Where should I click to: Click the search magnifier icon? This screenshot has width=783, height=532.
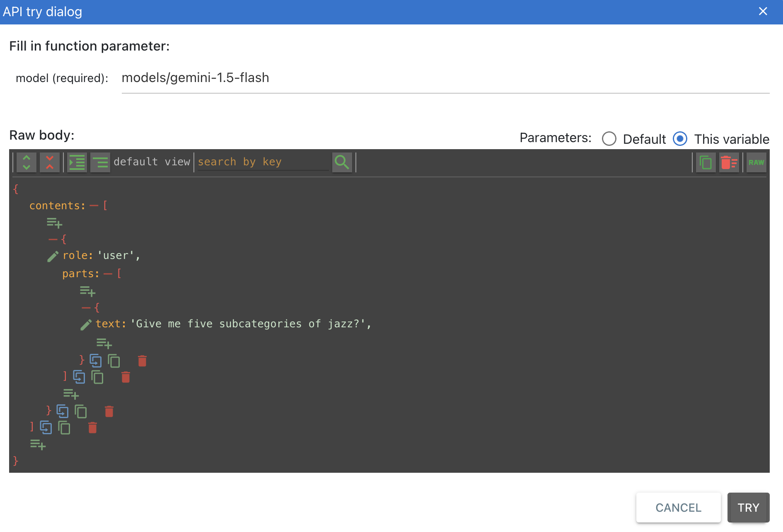pyautogui.click(x=342, y=162)
